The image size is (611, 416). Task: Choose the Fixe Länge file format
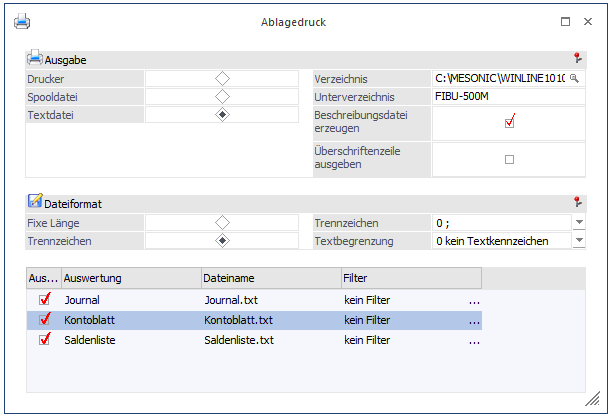pos(222,222)
